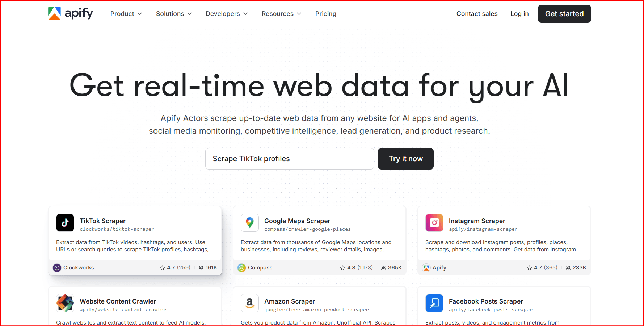644x326 pixels.
Task: Click the star rating icon on TikTok Scraper
Action: click(x=162, y=268)
